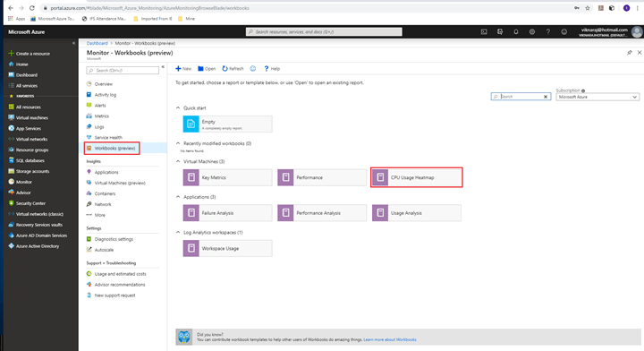Open Activity log in Monitor menu

(101, 95)
